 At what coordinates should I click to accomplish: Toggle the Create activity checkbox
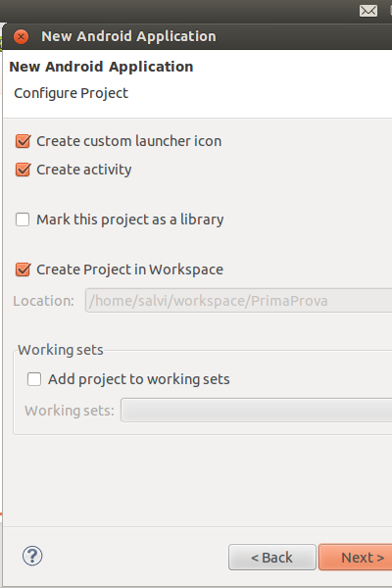tap(23, 170)
